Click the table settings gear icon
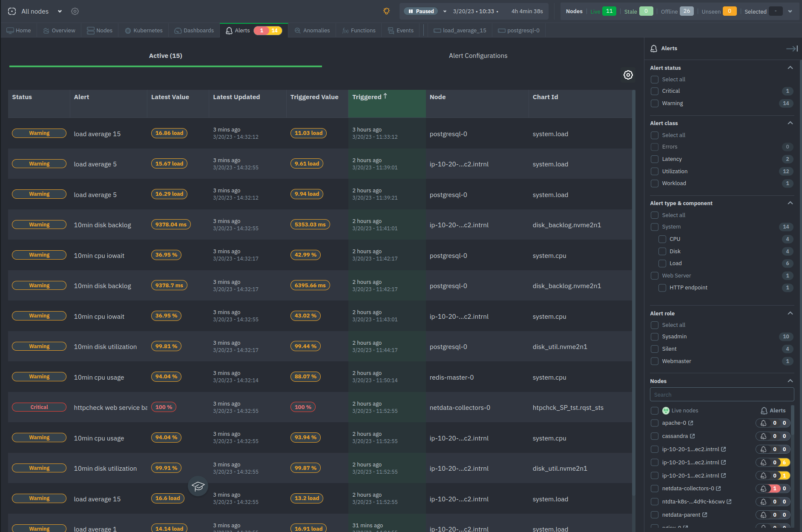The height and width of the screenshot is (532, 802). (628, 75)
